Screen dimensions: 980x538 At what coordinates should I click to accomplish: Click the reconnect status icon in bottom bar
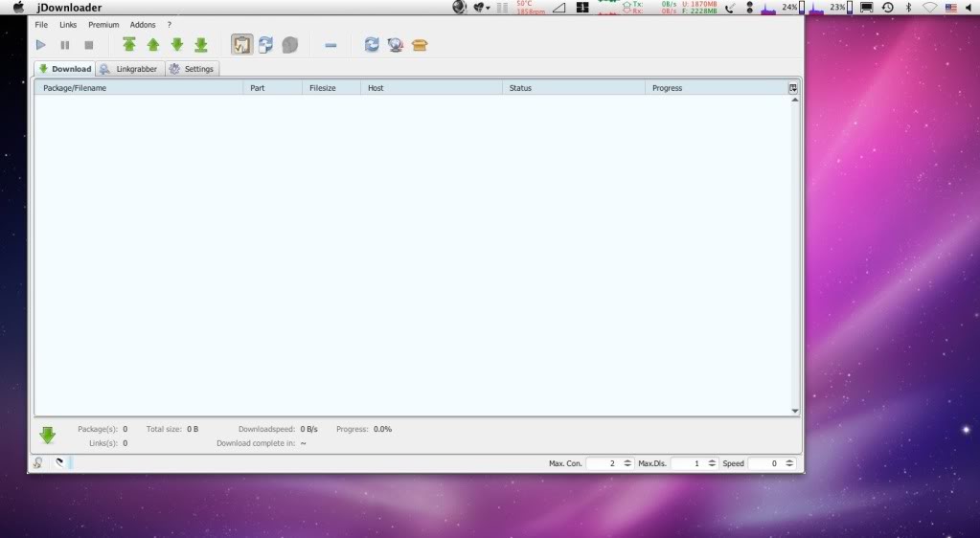point(59,463)
